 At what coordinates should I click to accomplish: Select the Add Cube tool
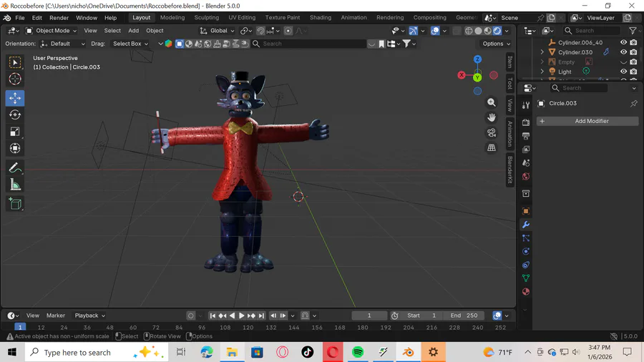(x=15, y=204)
